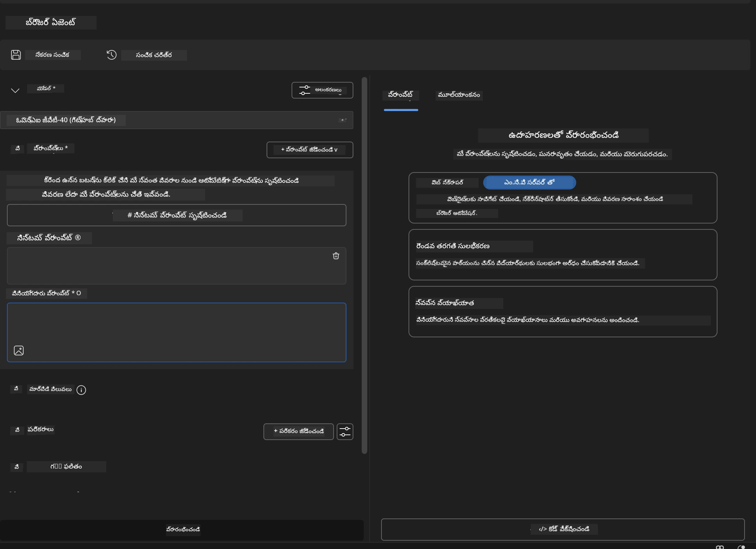Click the ప్రారంభించండి run button
Viewport: 756px width, 549px height.
[182, 530]
